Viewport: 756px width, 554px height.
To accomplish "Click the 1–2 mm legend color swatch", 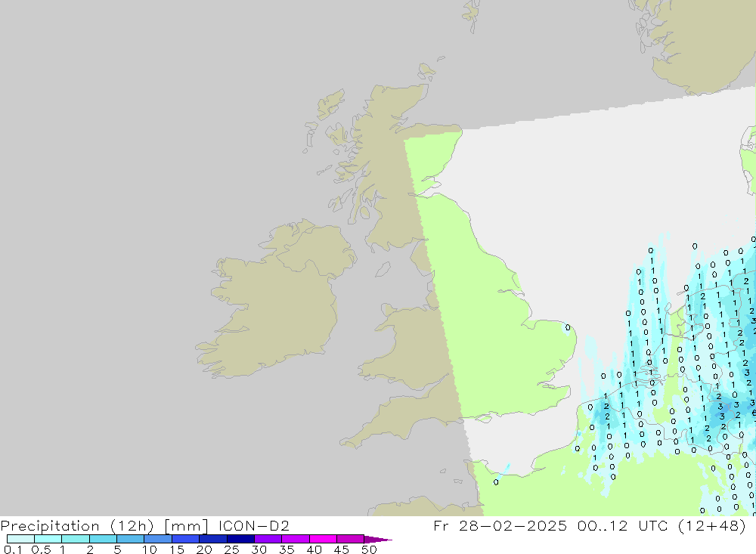I will click(x=75, y=539).
